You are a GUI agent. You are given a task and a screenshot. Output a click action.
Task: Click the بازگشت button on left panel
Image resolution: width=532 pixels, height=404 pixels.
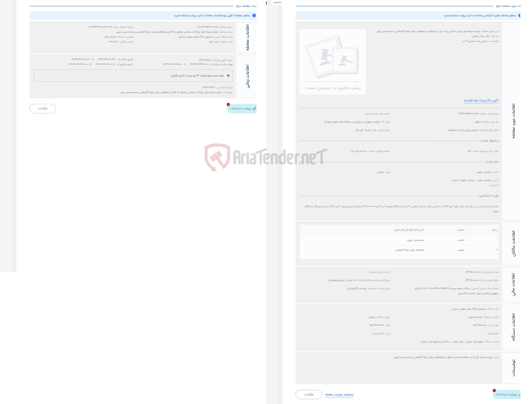coord(42,108)
